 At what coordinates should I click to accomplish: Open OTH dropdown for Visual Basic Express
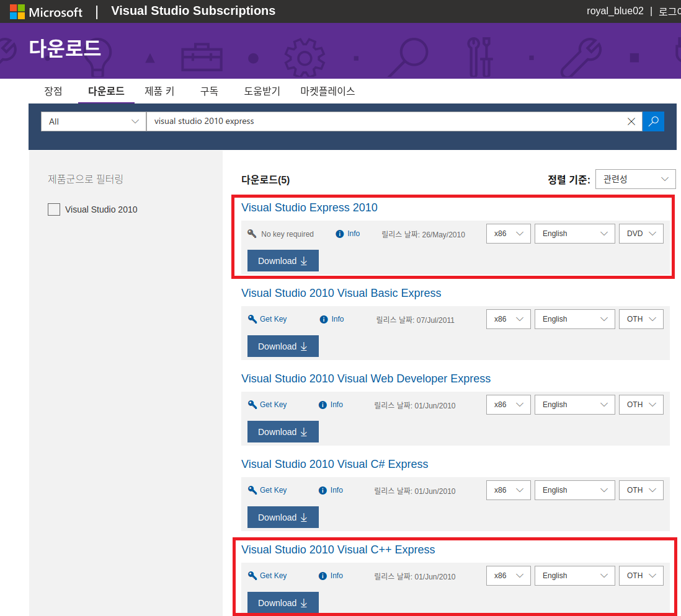(x=641, y=319)
